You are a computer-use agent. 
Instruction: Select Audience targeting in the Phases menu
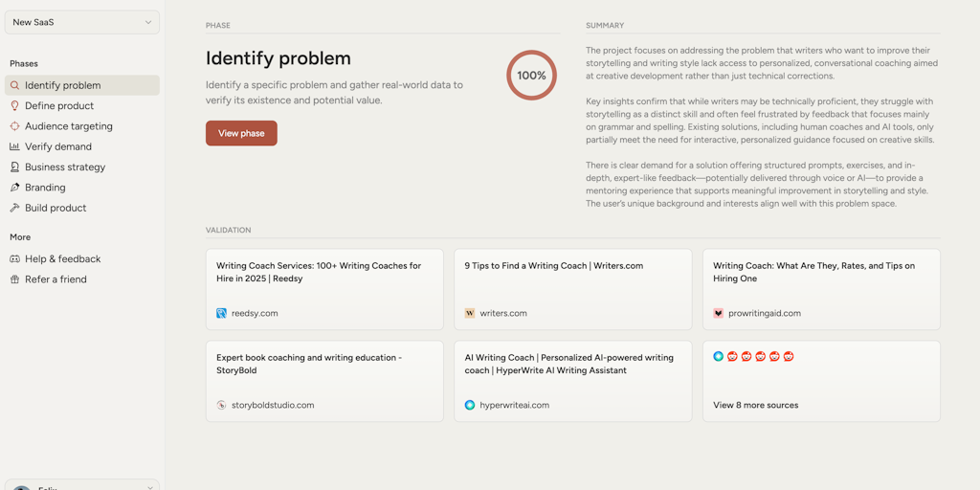(x=69, y=126)
